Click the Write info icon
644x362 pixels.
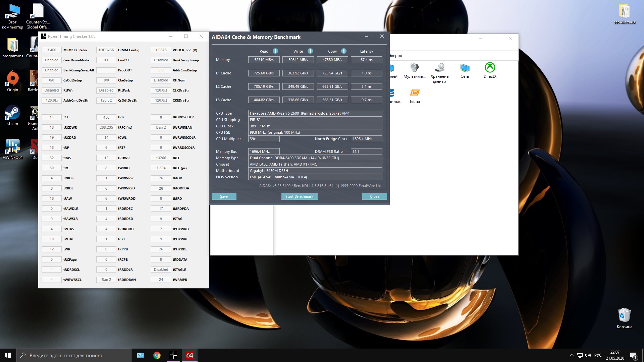pos(310,51)
